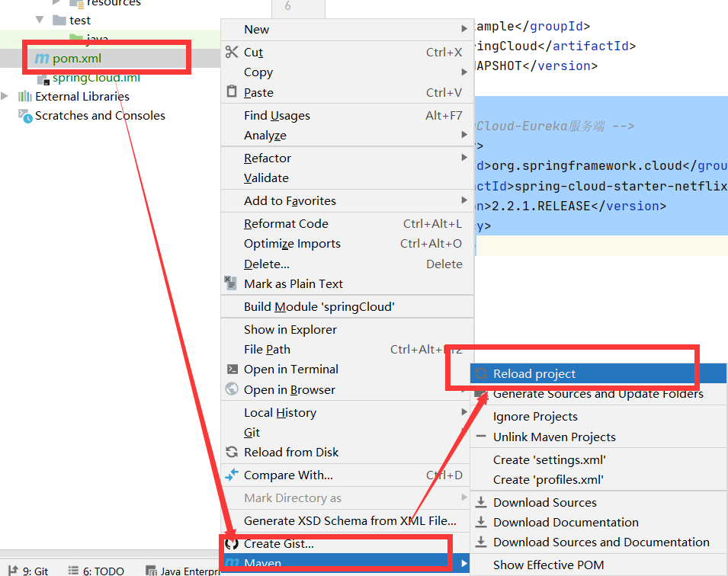This screenshot has height=576, width=728.
Task: Click the Open in Browser globe icon
Action: click(233, 389)
